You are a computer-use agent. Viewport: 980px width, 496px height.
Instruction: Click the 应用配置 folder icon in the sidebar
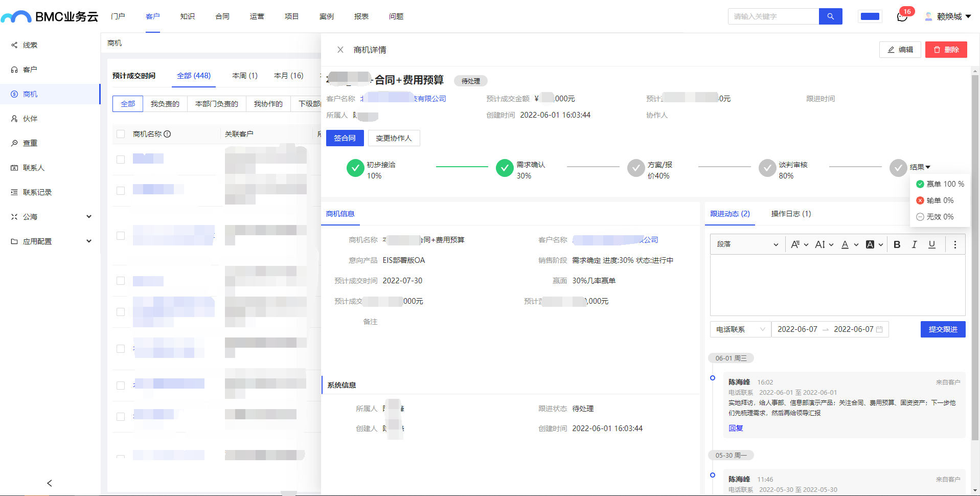14,241
